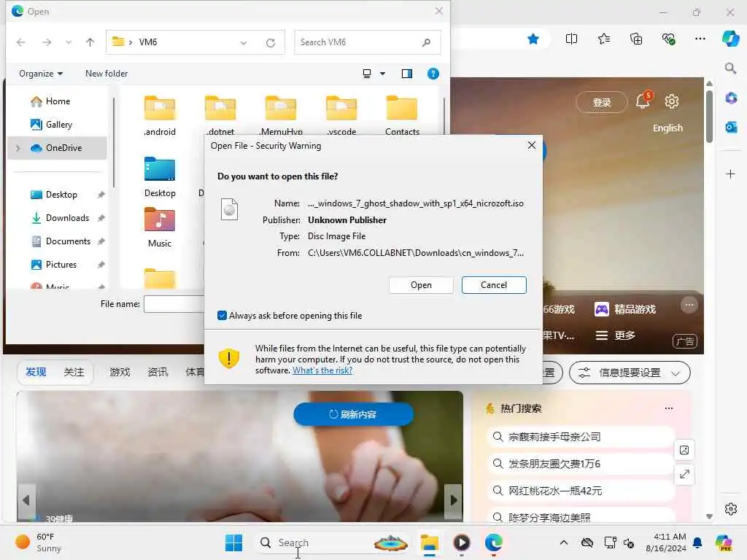This screenshot has width=747, height=560.
Task: Close the Security Warning dialog
Action: [x=532, y=145]
